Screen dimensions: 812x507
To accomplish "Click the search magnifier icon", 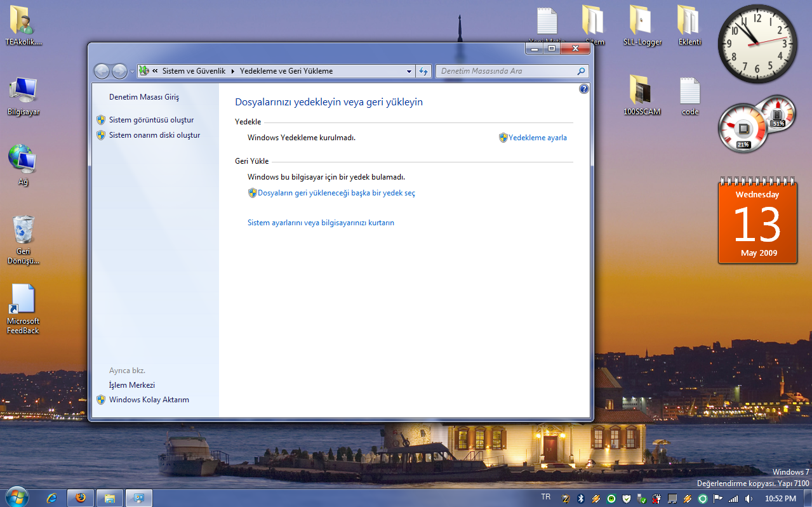I will 581,72.
